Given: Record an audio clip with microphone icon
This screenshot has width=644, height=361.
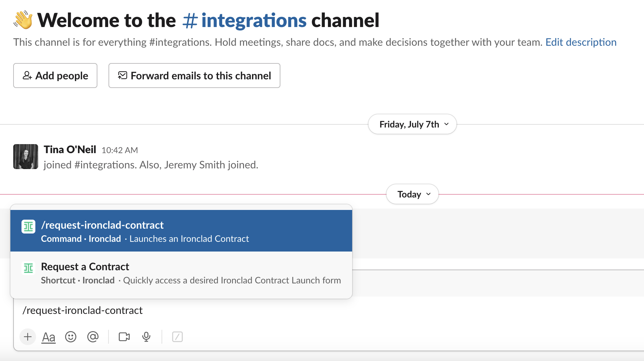Looking at the screenshot, I should pos(146,337).
